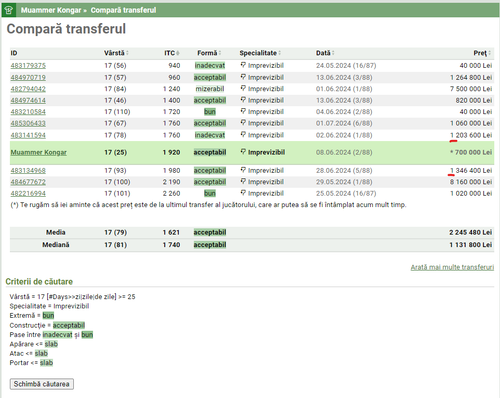The height and width of the screenshot is (398, 500).
Task: Open player ID 483210584
Action: 28,112
